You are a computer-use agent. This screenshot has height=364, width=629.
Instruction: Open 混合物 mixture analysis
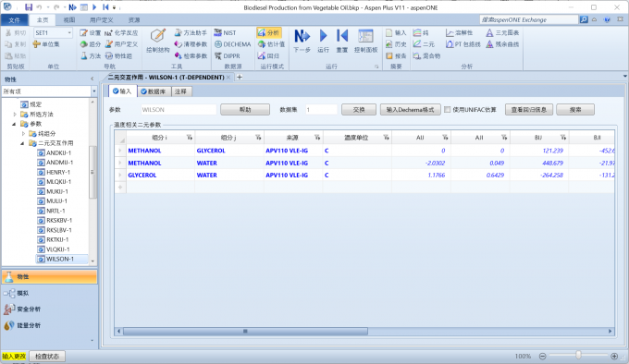pos(426,56)
